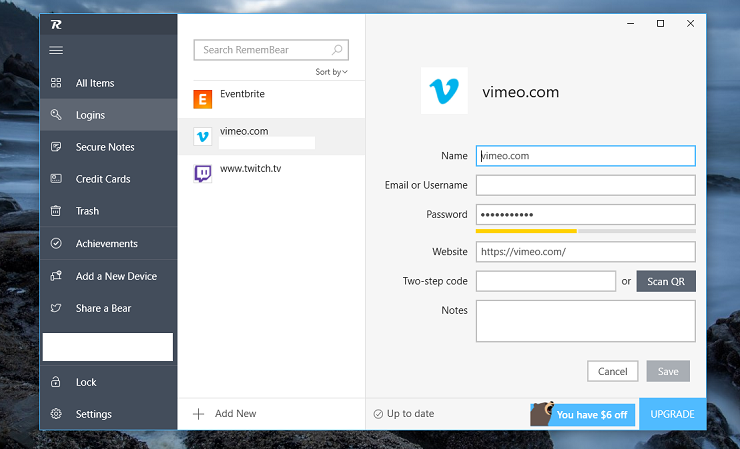740x449 pixels.
Task: Open Secure Notes section
Action: point(109,147)
